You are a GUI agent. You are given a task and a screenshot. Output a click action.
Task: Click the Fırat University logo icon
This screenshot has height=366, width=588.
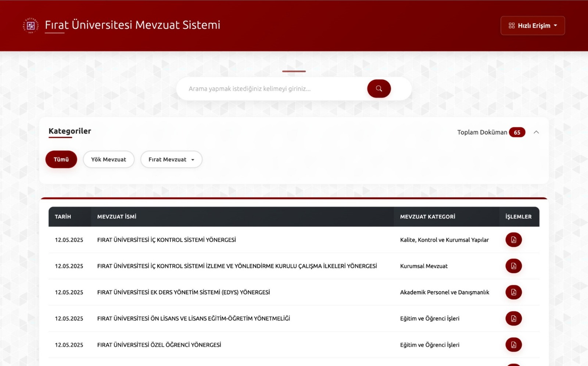[x=31, y=26]
